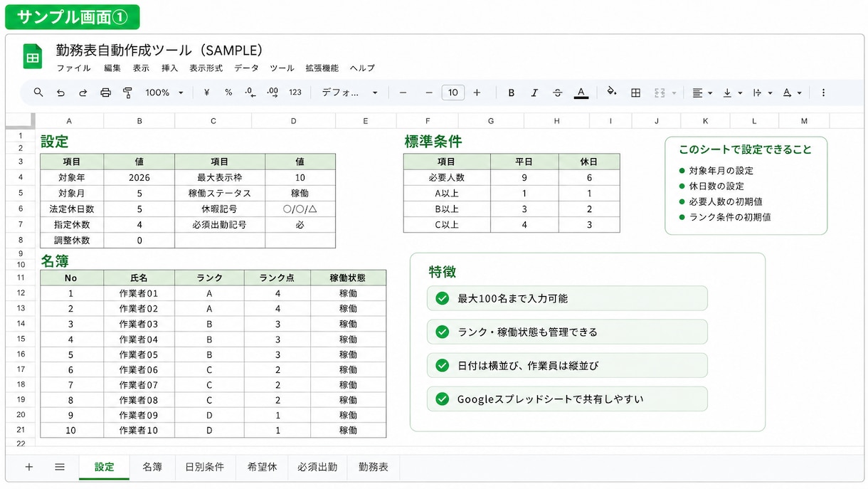
Task: Select column A header
Action: [x=69, y=121]
